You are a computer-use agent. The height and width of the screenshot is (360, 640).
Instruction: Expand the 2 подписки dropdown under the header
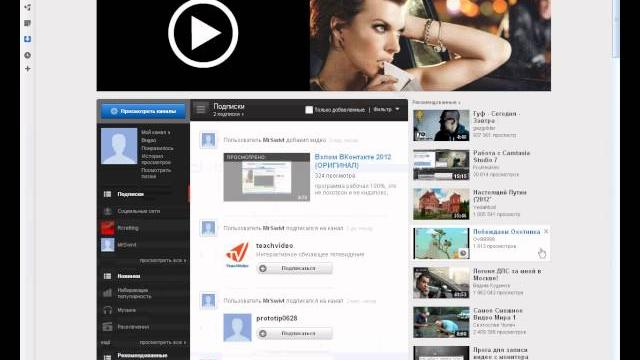(228, 115)
